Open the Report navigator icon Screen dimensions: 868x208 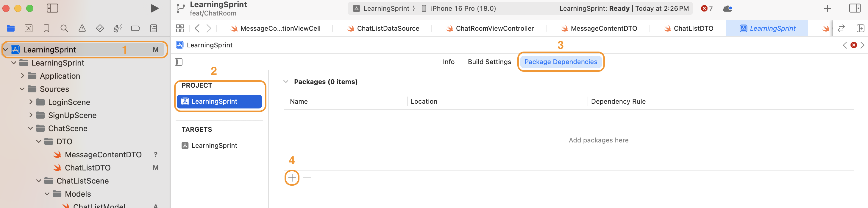pos(153,28)
